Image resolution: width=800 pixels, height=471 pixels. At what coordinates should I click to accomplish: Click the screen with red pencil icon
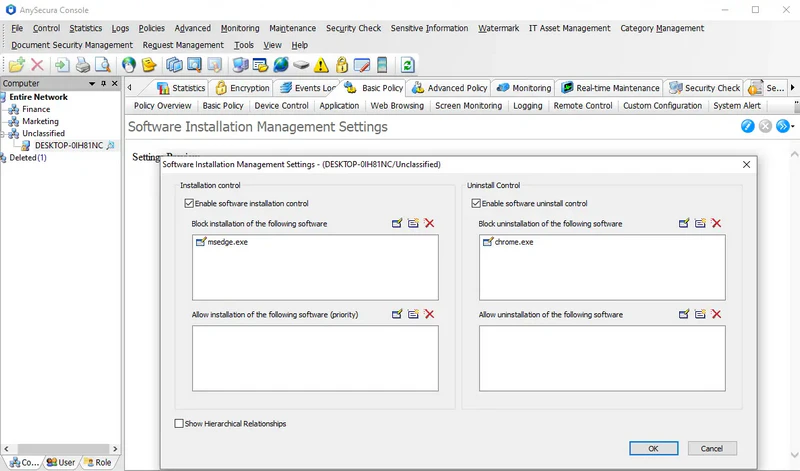[x=362, y=65]
